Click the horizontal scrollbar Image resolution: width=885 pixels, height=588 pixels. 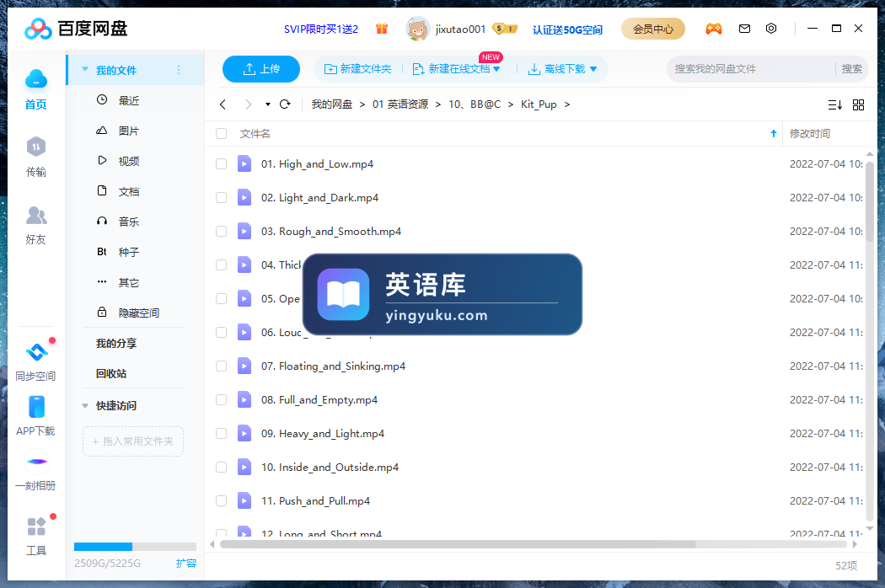tap(458, 544)
